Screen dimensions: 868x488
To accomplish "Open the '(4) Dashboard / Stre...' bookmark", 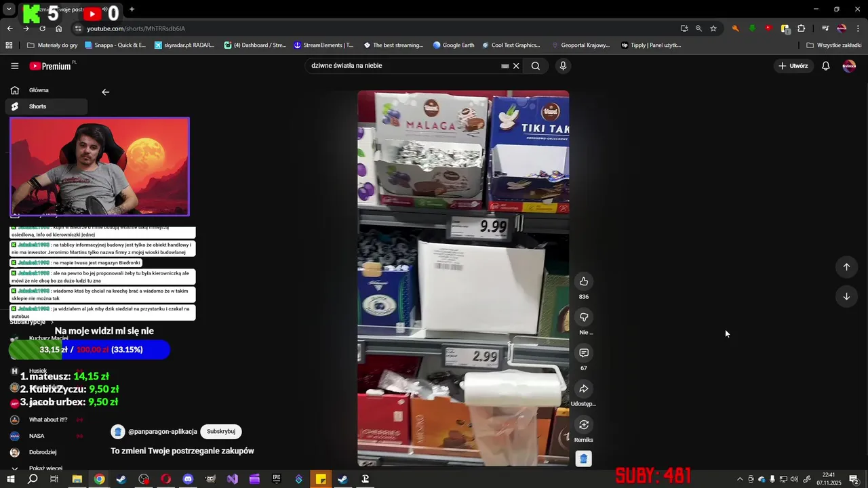I will click(255, 45).
